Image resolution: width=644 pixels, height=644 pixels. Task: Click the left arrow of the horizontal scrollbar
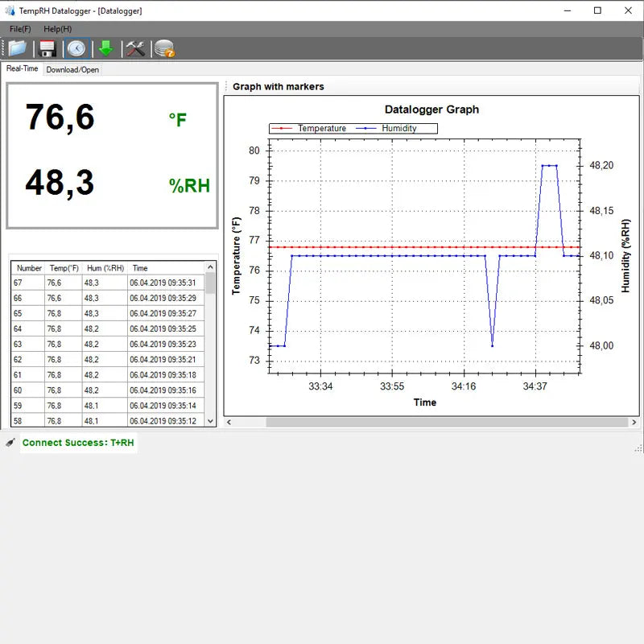[x=229, y=421]
